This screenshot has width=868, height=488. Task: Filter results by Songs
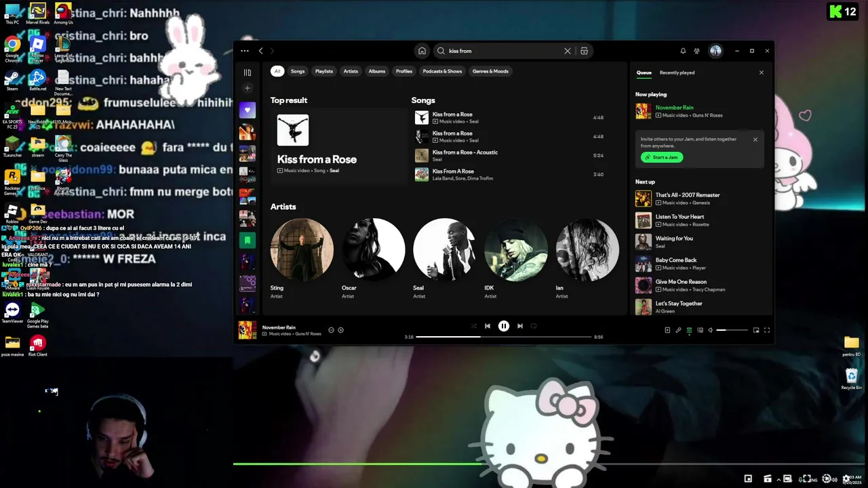click(298, 71)
